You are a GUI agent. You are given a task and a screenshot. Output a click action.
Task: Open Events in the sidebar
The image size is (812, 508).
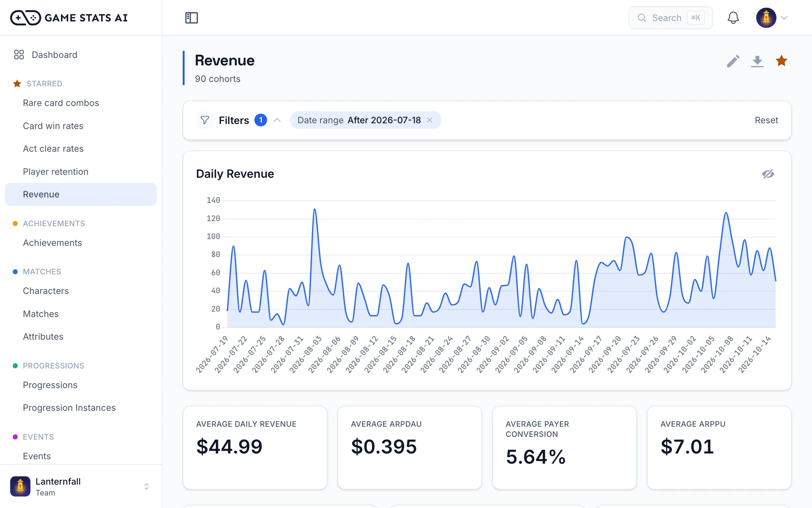[81, 456]
